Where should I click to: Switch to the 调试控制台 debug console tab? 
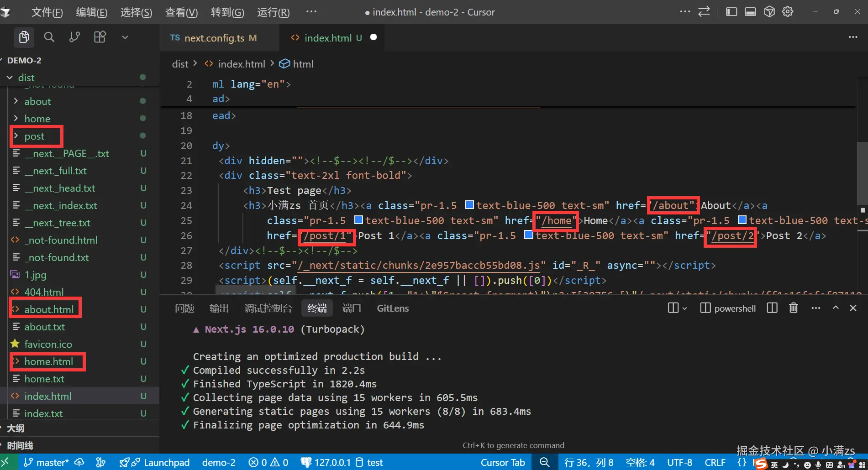click(268, 308)
